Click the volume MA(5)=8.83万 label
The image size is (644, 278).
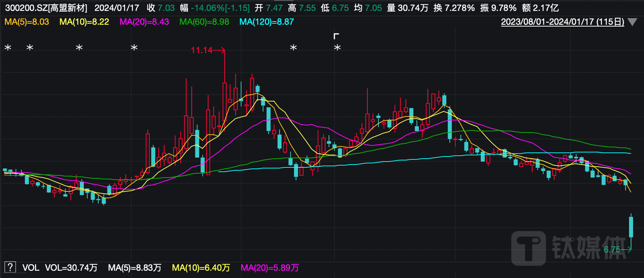pyautogui.click(x=134, y=268)
